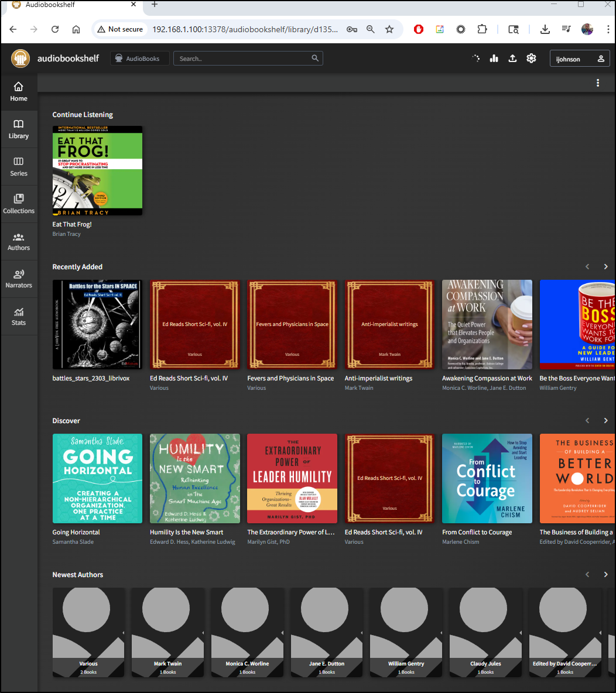
Task: Open the three-dot toolbar menu
Action: click(x=597, y=83)
